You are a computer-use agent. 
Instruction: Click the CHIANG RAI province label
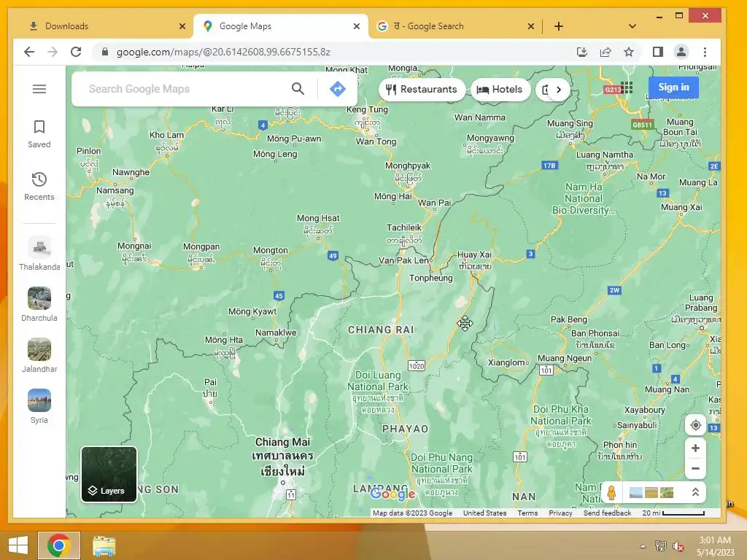pos(381,330)
